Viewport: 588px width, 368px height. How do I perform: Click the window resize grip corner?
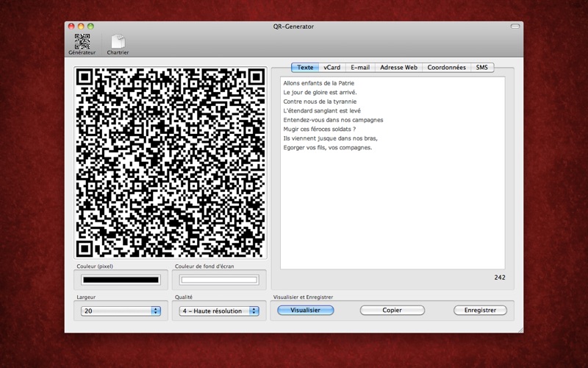click(520, 330)
